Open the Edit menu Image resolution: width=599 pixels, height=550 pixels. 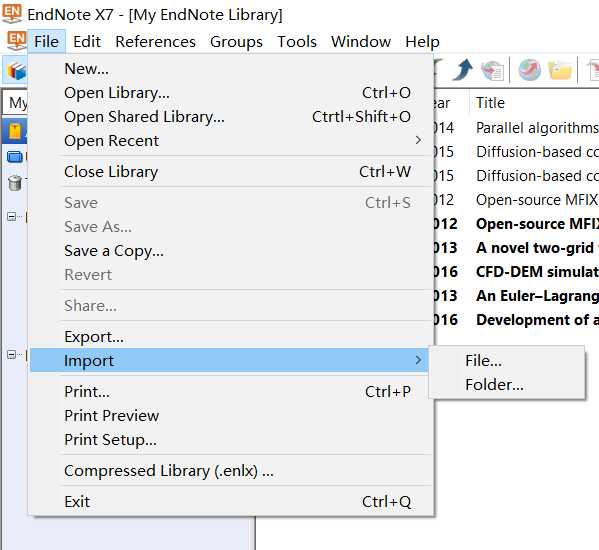coord(87,41)
